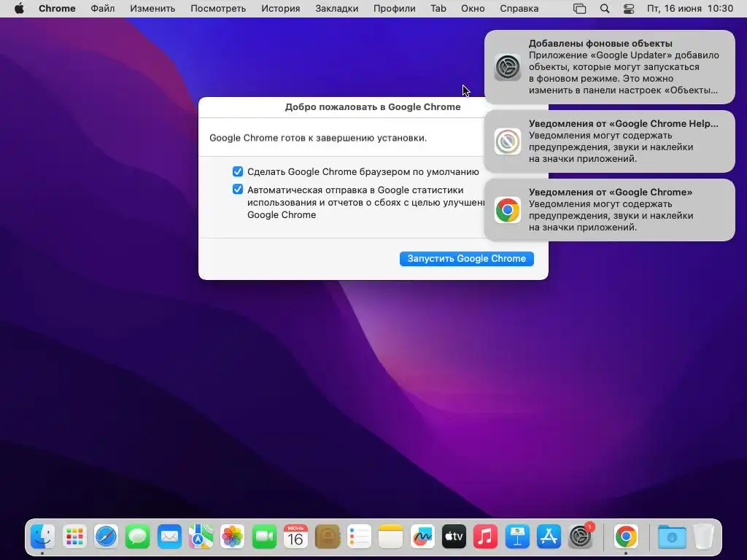The height and width of the screenshot is (560, 747).
Task: Click the Запустить Google Chrome button
Action: click(x=466, y=259)
